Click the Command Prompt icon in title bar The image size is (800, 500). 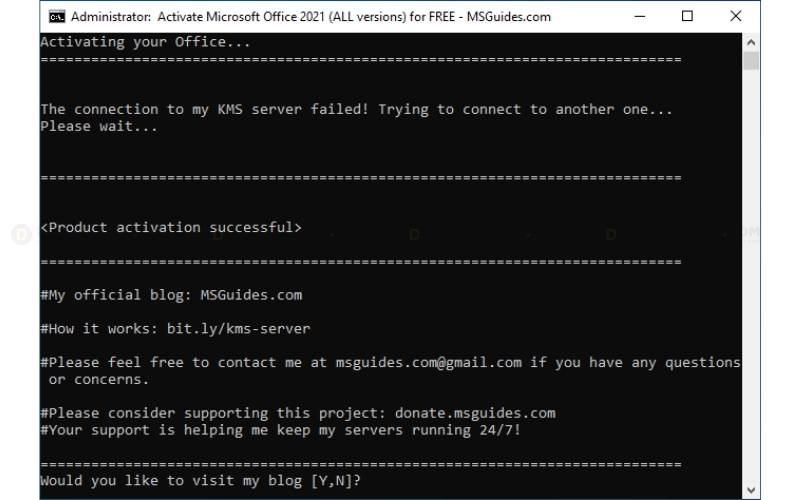coord(57,17)
